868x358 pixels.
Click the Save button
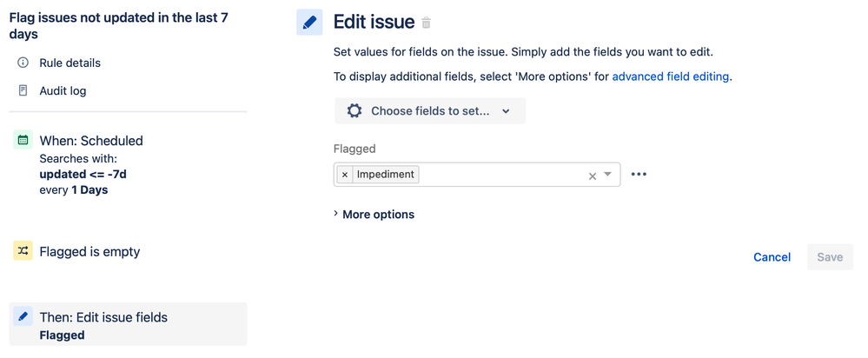830,256
